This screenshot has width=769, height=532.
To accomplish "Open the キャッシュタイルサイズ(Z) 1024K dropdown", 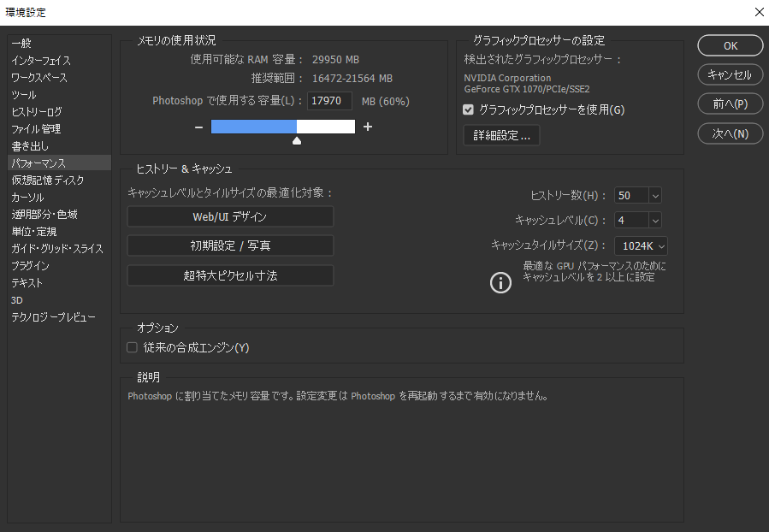I will pyautogui.click(x=641, y=246).
